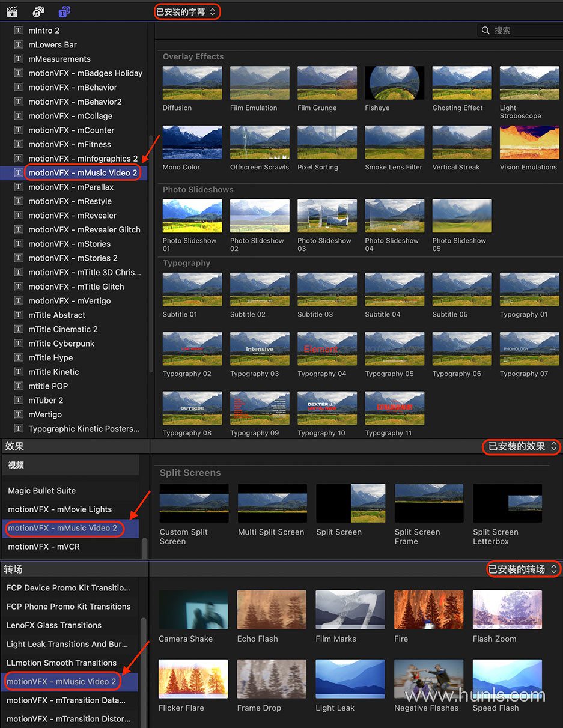
Task: Select the Flash Zoom transition thumbnail
Action: point(507,610)
